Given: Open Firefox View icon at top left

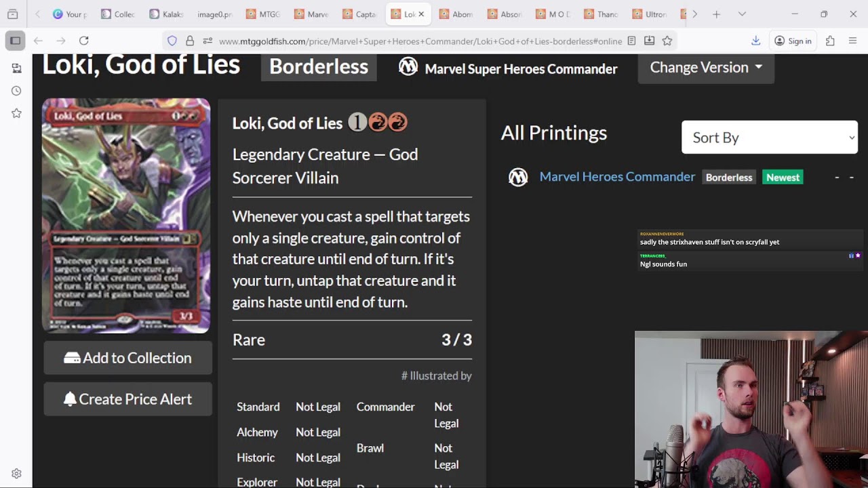Looking at the screenshot, I should click(x=12, y=14).
